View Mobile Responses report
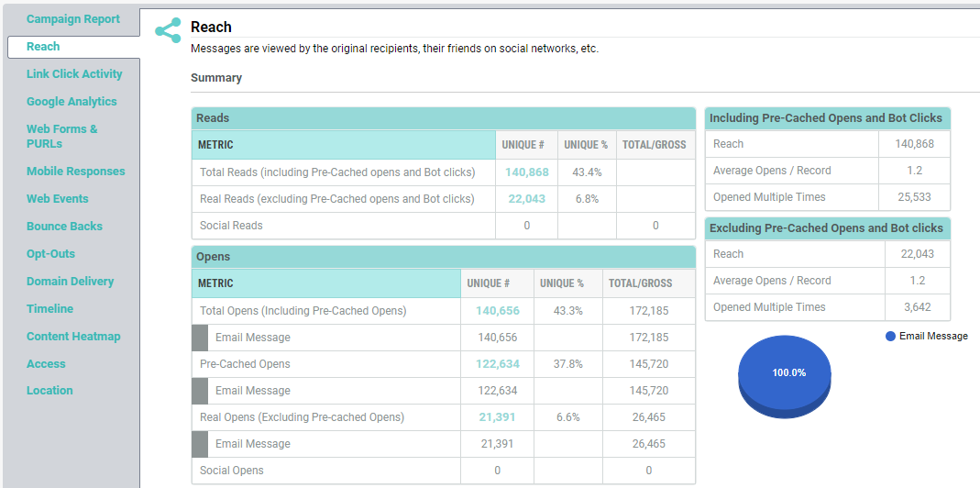980x488 pixels. point(75,172)
